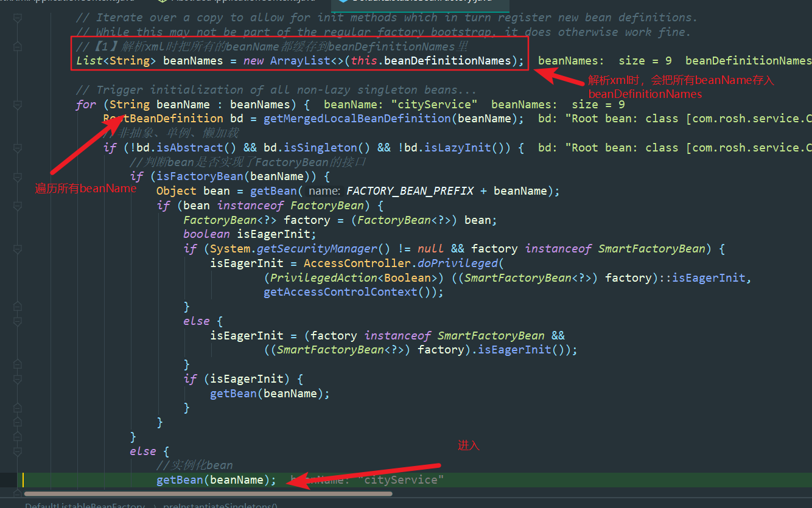Image resolution: width=812 pixels, height=508 pixels.
Task: Click 'getBean' on the highlighted debug line
Action: tap(180, 480)
